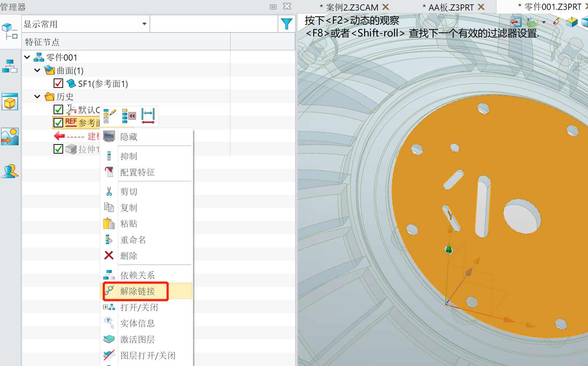Image resolution: width=588 pixels, height=366 pixels.
Task: Click the icon beside 配置特征
Action: (x=109, y=172)
